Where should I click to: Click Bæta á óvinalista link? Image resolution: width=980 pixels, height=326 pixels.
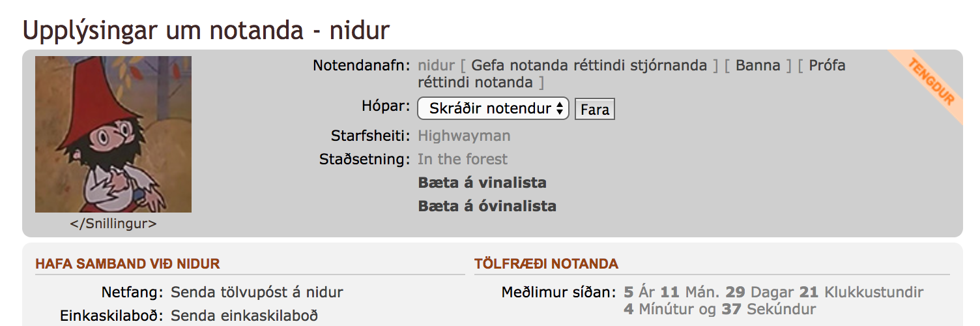pyautogui.click(x=487, y=207)
